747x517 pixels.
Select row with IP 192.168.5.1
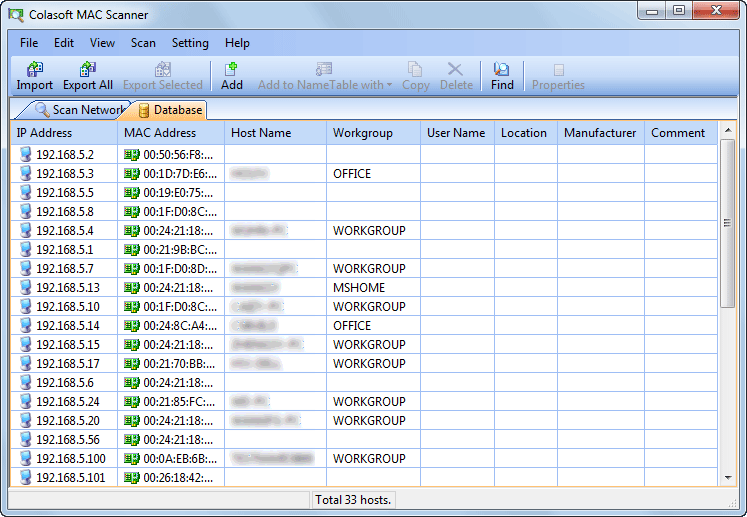tap(364, 249)
